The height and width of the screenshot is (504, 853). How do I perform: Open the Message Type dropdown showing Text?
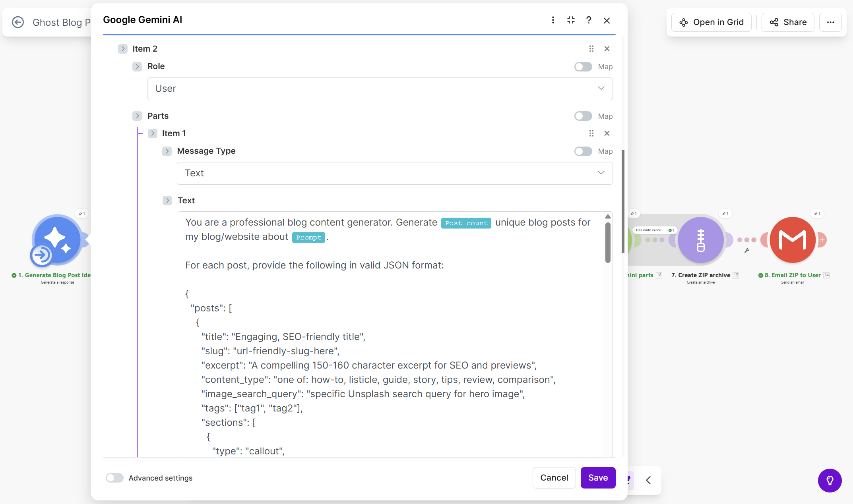394,173
